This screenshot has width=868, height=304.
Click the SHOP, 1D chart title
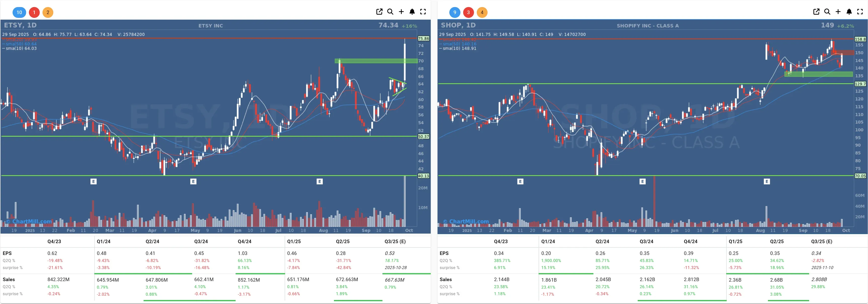(458, 25)
